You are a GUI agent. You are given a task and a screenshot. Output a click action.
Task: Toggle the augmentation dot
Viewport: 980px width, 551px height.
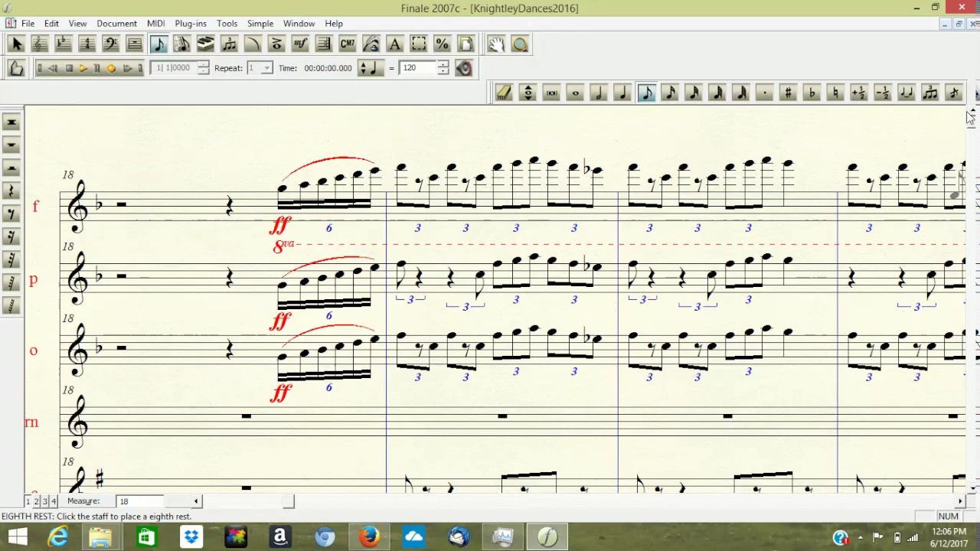pos(764,93)
